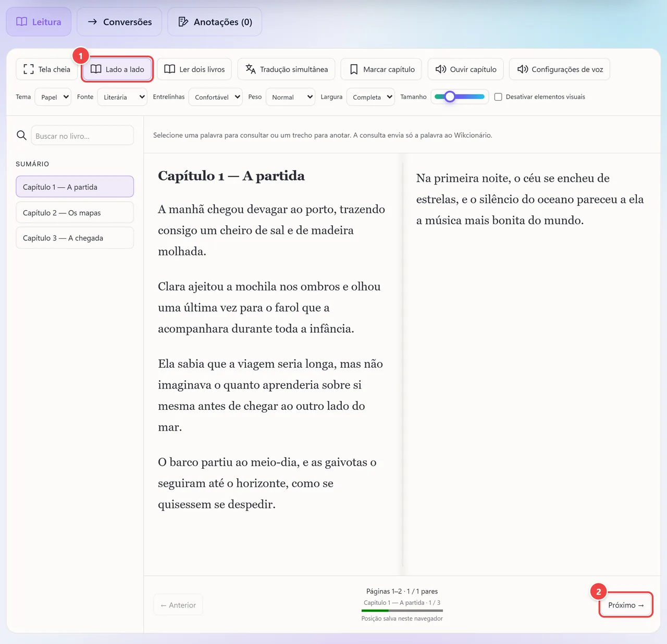Expand the Largura dropdown showing Completa
The width and height of the screenshot is (667, 644).
pos(370,97)
